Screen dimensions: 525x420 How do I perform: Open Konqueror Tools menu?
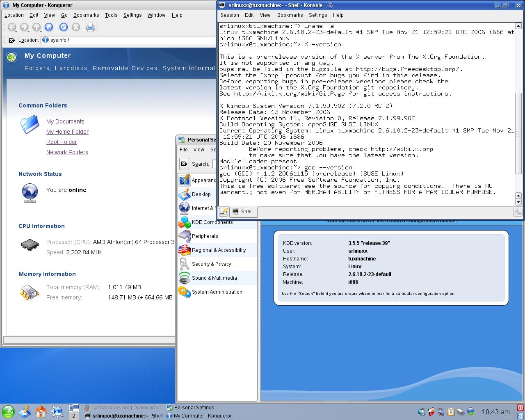tap(111, 15)
